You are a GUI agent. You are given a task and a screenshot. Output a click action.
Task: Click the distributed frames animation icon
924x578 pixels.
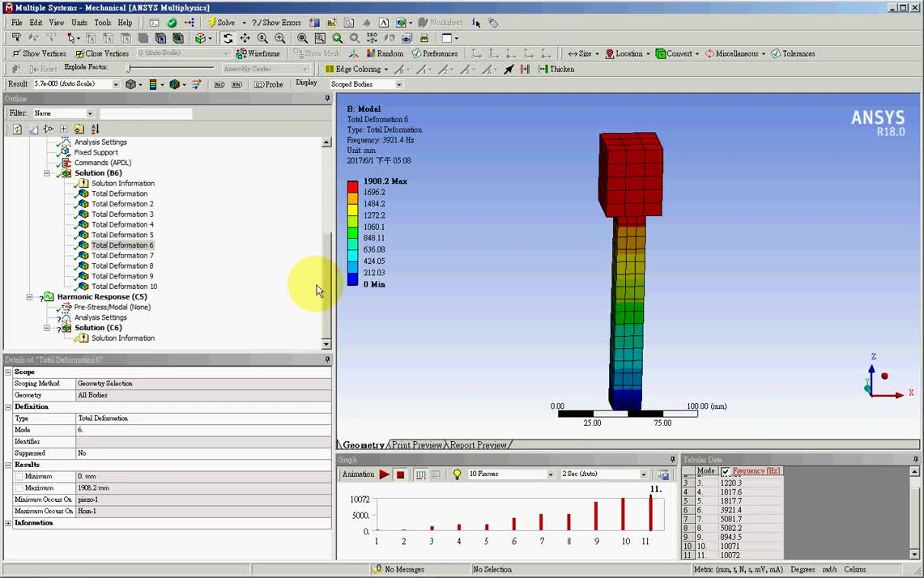pyautogui.click(x=421, y=474)
